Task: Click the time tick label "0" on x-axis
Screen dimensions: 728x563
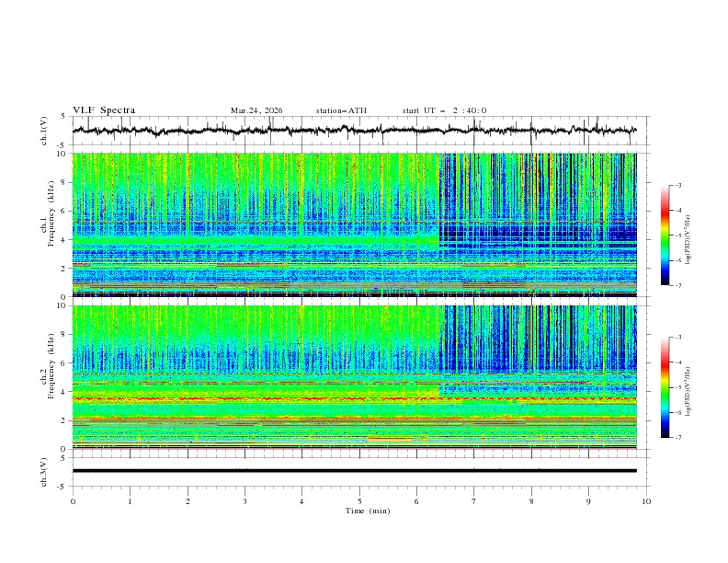Action: coord(73,501)
